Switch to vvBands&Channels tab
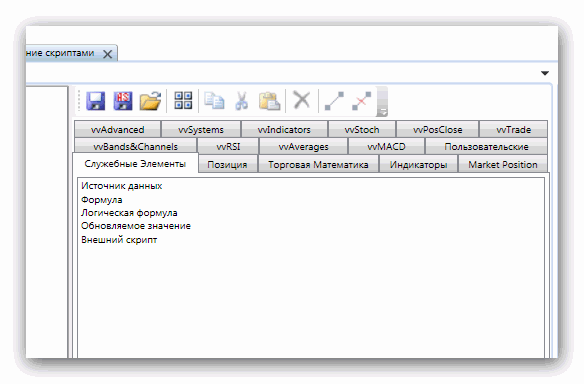The height and width of the screenshot is (384, 584). click(136, 146)
